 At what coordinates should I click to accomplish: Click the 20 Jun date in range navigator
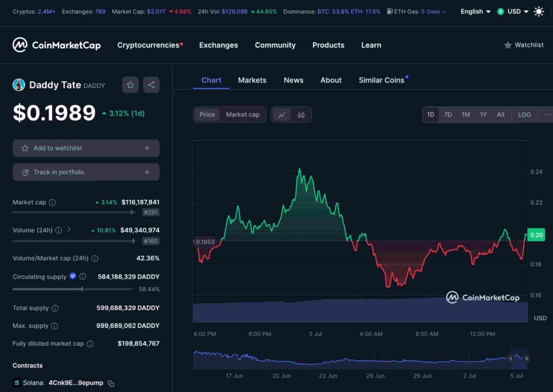tap(281, 376)
